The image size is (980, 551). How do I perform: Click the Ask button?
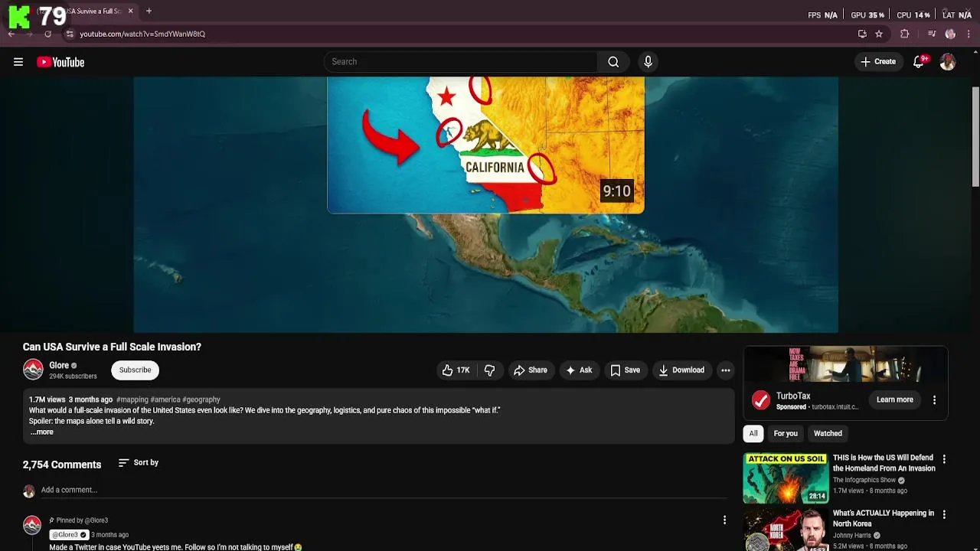pyautogui.click(x=579, y=370)
